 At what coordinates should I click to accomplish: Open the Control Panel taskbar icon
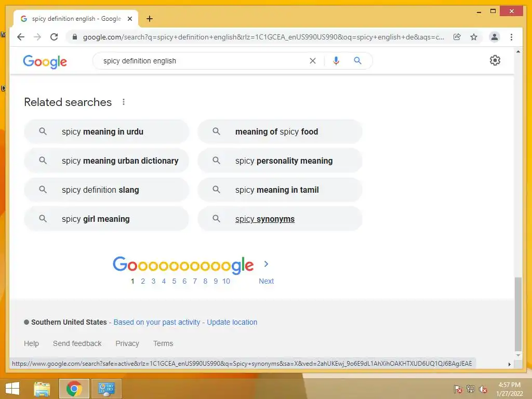tap(107, 389)
